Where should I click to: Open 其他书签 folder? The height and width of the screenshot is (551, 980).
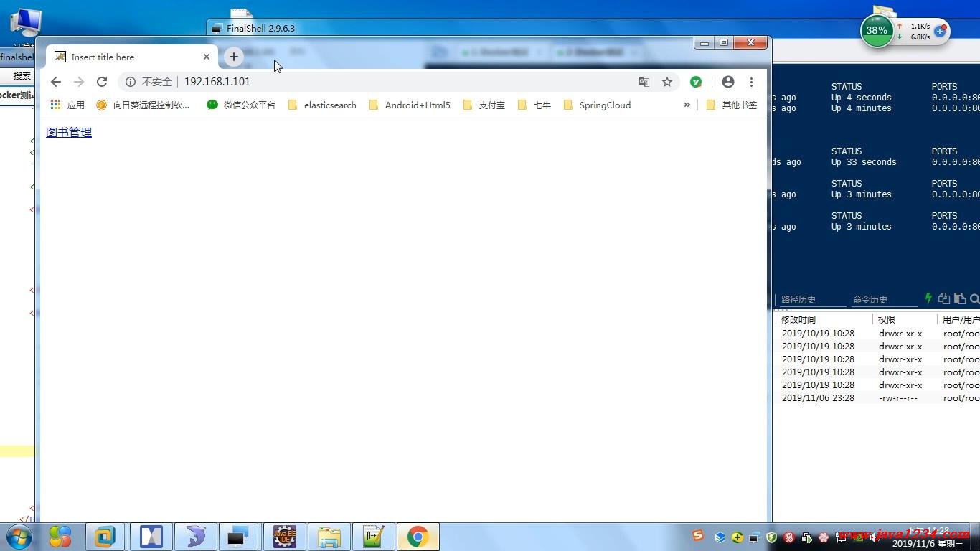click(732, 105)
